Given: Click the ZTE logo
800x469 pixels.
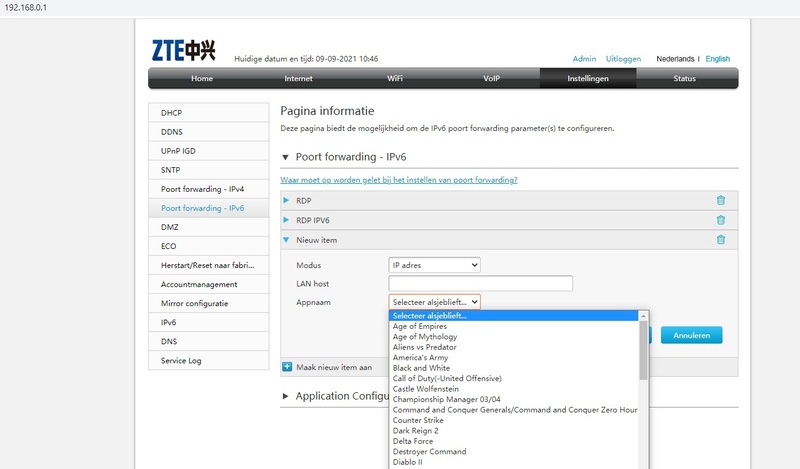Looking at the screenshot, I should [183, 51].
